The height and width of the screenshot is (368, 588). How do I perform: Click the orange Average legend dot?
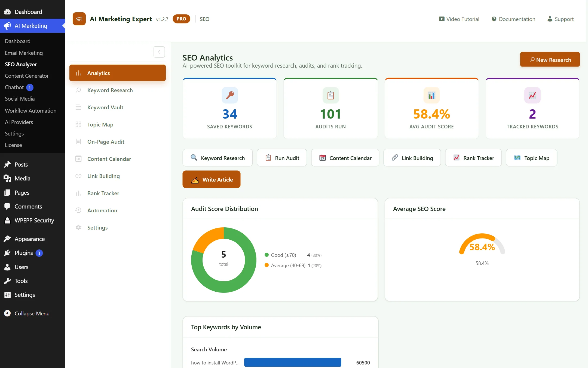(x=267, y=265)
